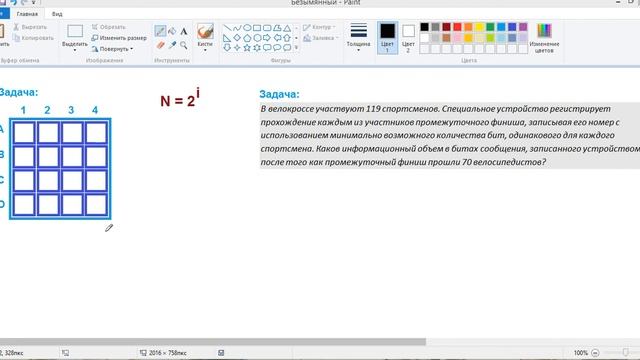Choose the Right arrow shape
Screen dimensions: 640x360
(x=267, y=38)
